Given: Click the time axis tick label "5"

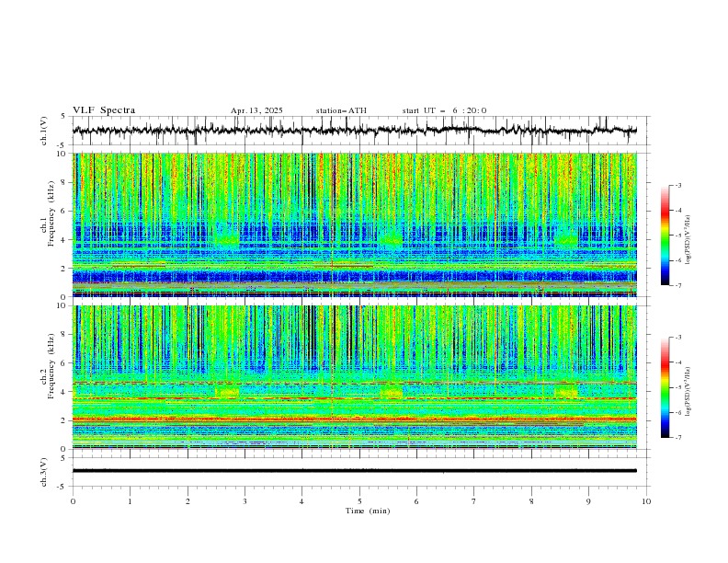Looking at the screenshot, I should (x=359, y=501).
